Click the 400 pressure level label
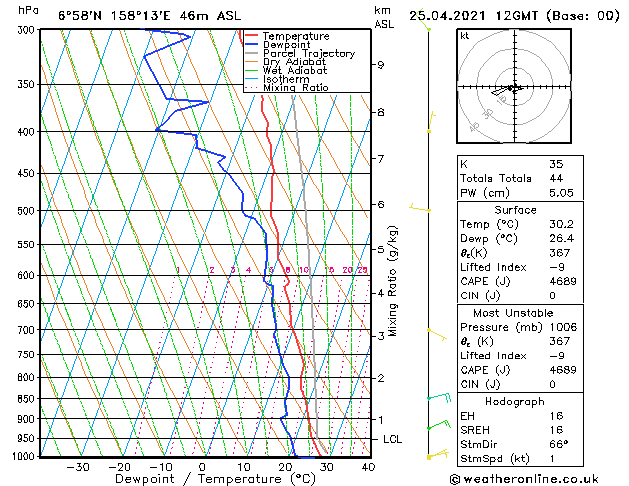 28,132
